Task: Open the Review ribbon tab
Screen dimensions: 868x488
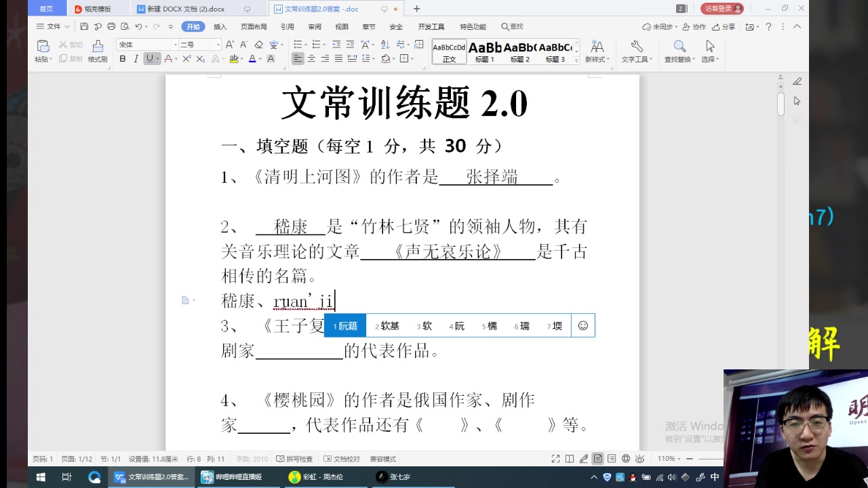Action: [x=315, y=26]
